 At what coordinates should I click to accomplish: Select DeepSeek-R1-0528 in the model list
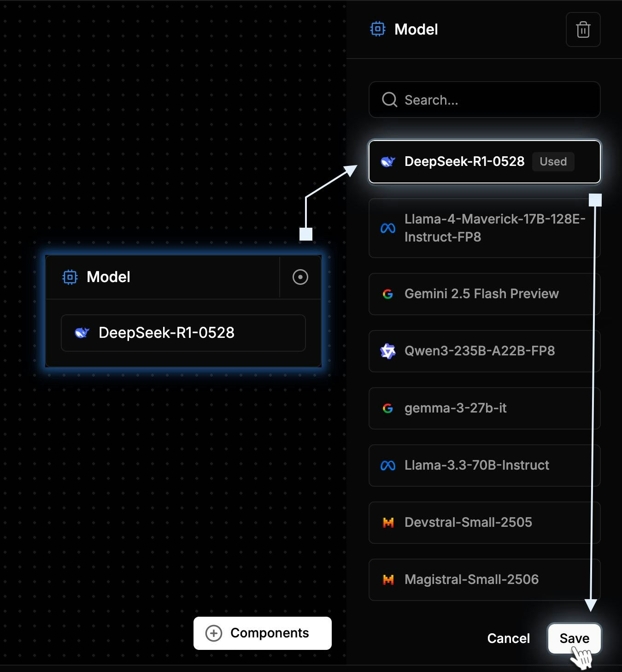tap(485, 162)
